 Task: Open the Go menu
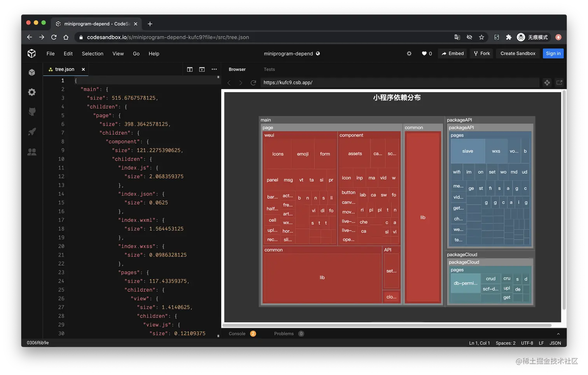coord(136,54)
